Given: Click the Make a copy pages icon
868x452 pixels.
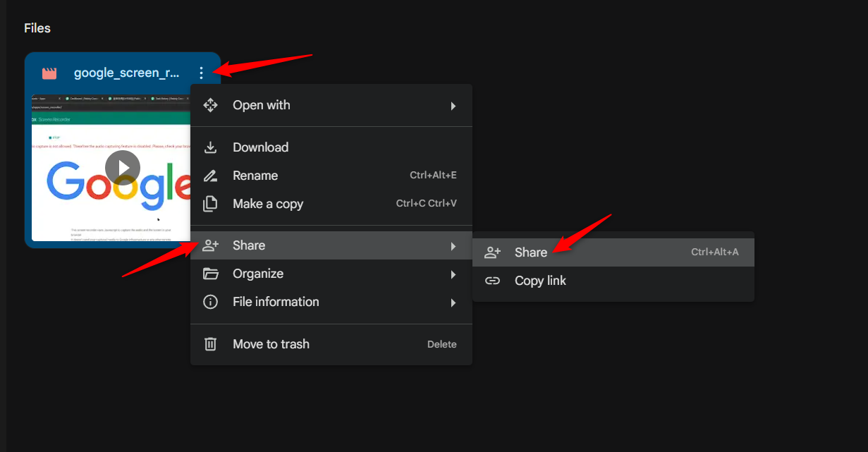Looking at the screenshot, I should pyautogui.click(x=210, y=204).
